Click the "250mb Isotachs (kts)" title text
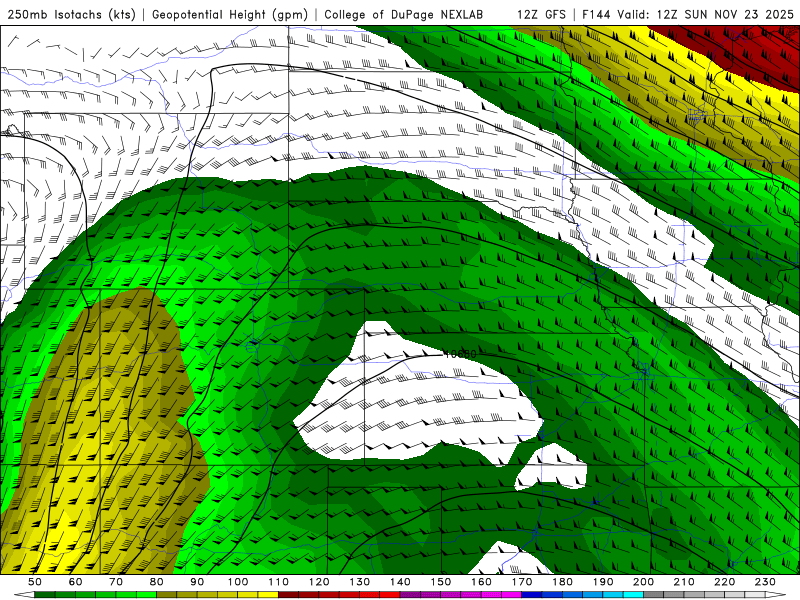The image size is (800, 600). click(71, 14)
